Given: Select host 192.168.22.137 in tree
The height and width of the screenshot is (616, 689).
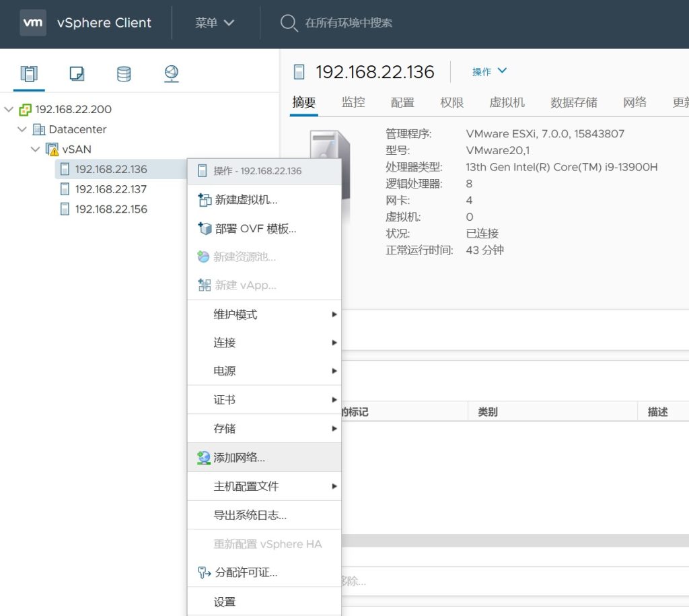Looking at the screenshot, I should point(111,189).
